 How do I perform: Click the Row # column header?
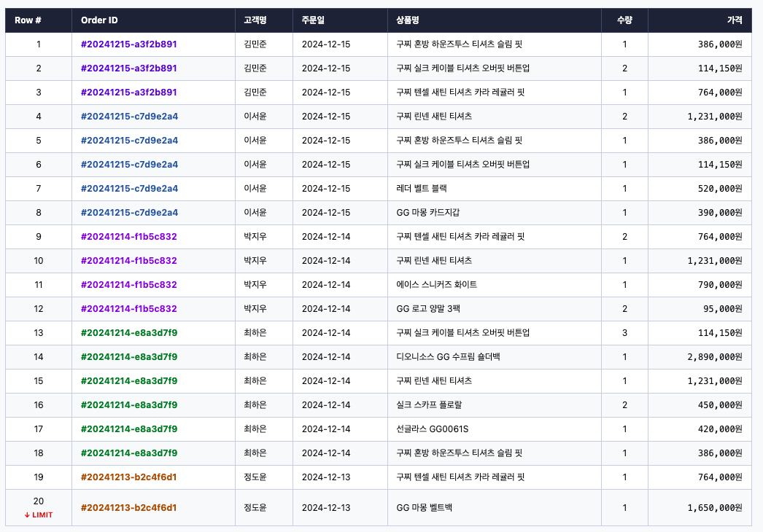tap(39, 20)
